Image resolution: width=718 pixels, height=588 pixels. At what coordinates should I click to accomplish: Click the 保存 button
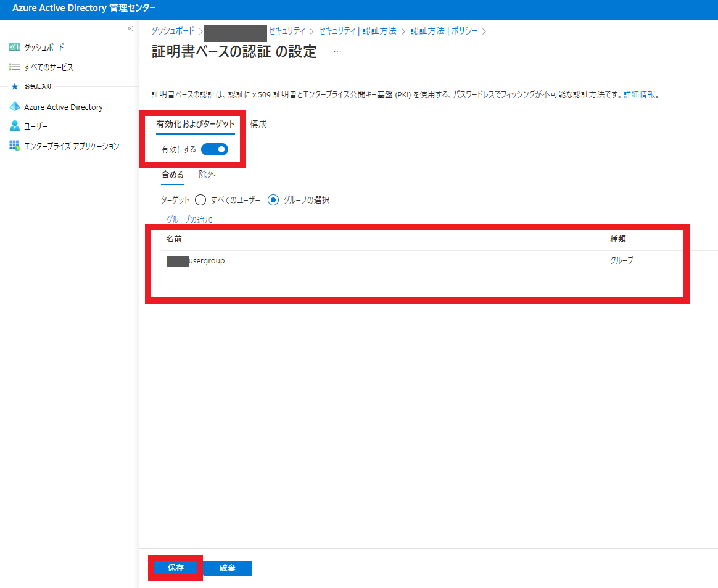click(x=175, y=568)
